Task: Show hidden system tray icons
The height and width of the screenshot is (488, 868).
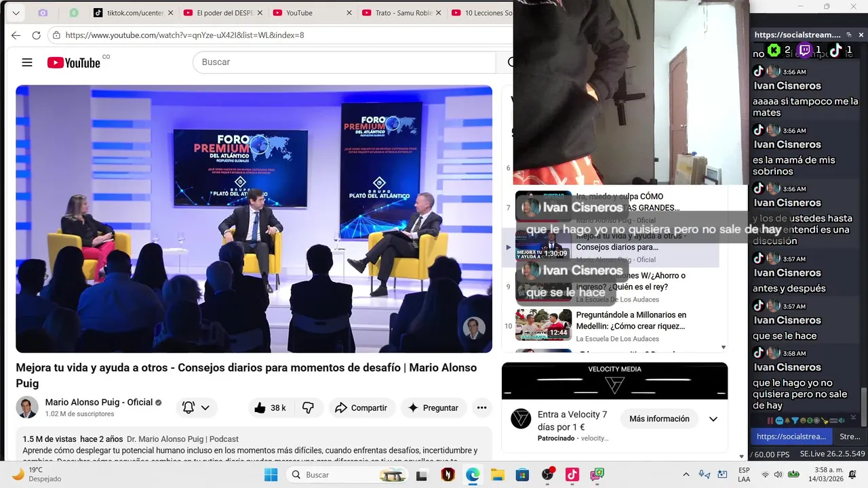Action: (x=686, y=475)
